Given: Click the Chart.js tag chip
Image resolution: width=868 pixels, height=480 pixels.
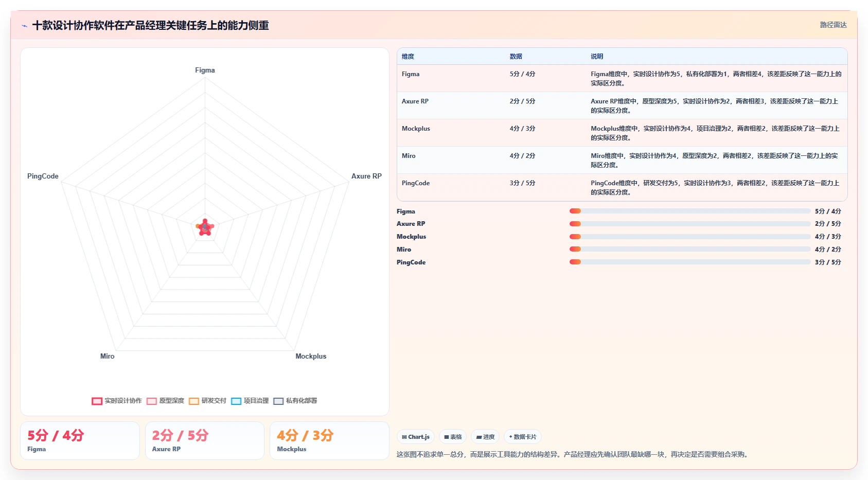Looking at the screenshot, I should click(416, 437).
